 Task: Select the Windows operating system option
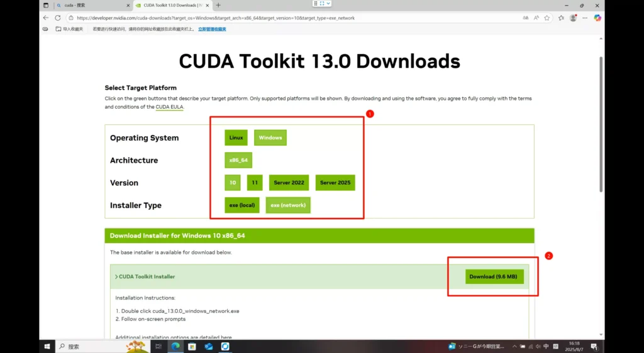coord(270,138)
